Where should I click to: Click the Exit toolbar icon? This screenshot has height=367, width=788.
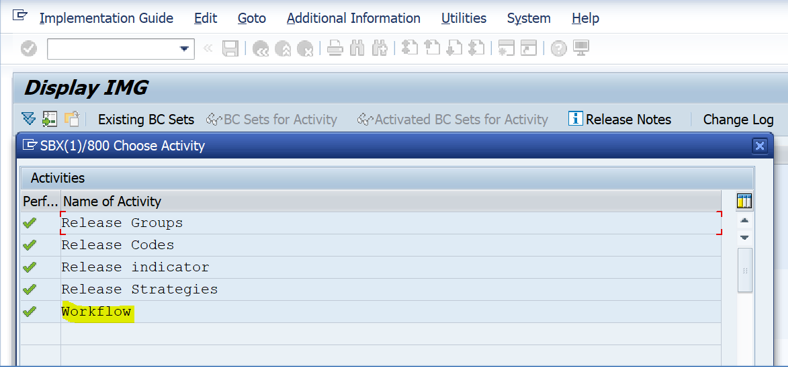[283, 49]
